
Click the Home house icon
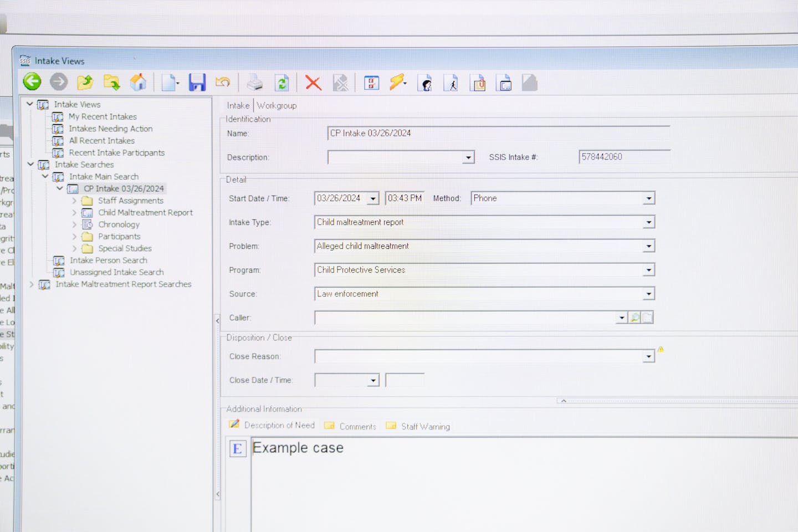[x=138, y=83]
